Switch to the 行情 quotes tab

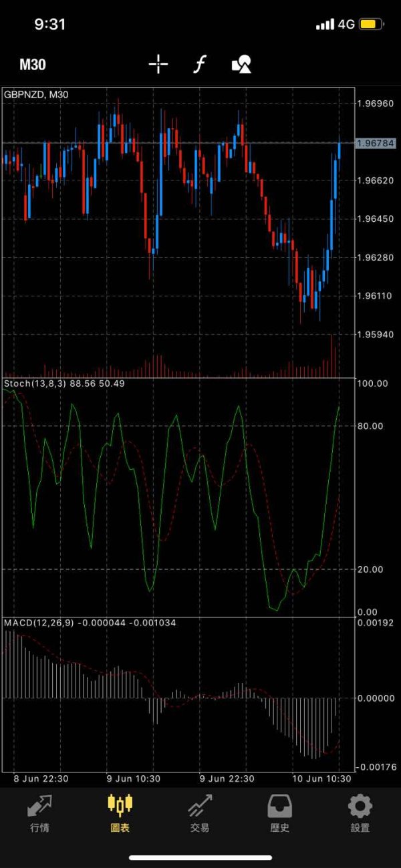[39, 814]
